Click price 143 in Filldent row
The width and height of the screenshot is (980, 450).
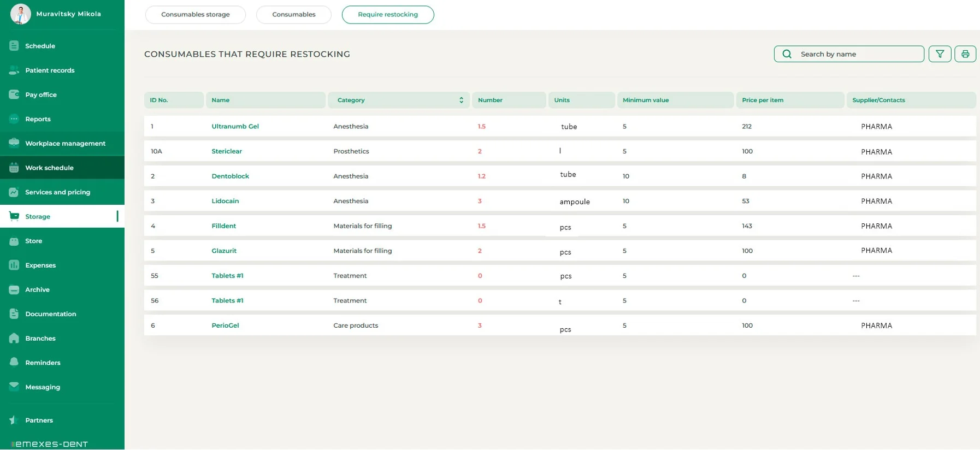point(747,226)
